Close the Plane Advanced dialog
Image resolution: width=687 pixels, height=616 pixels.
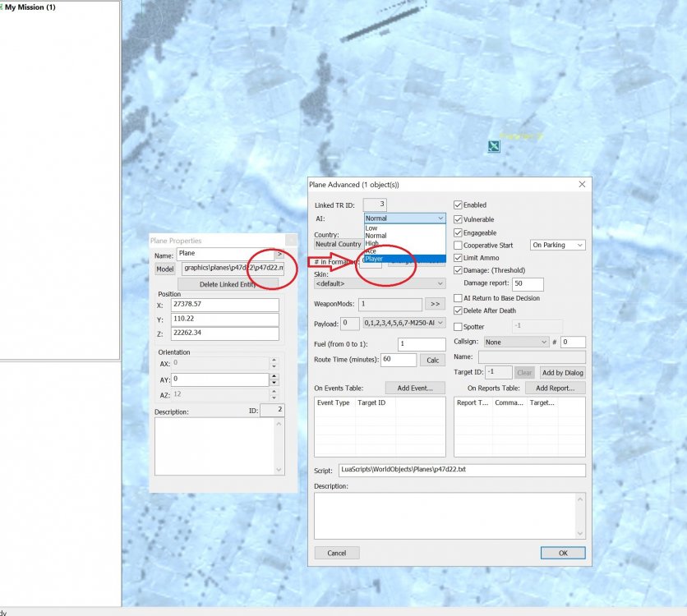582,185
